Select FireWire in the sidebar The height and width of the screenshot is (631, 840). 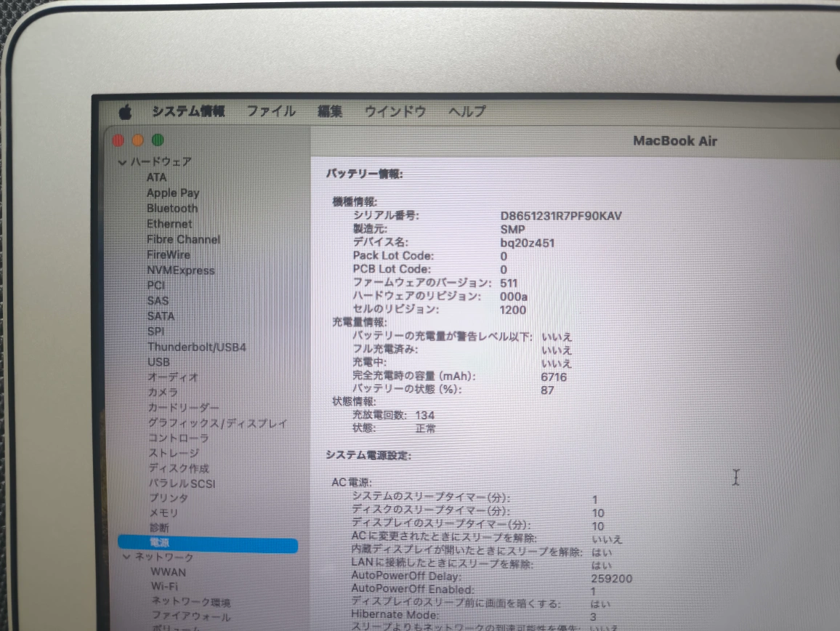[169, 255]
